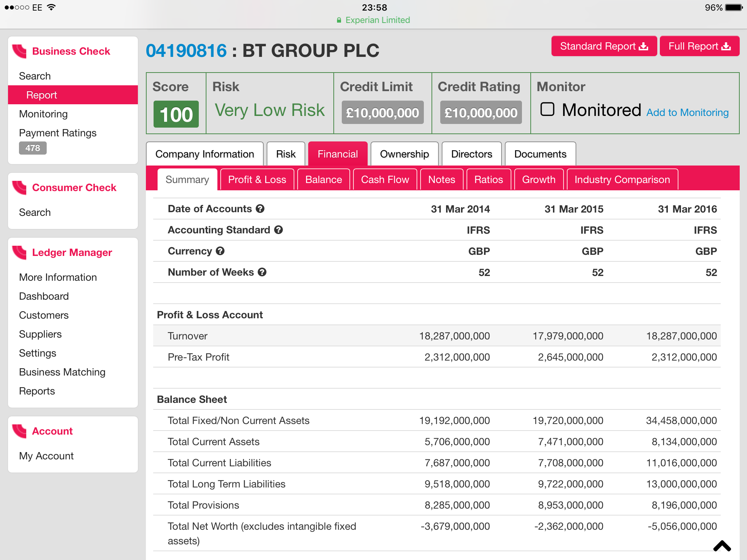
Task: Open Business Matching under Ledger Manager
Action: pyautogui.click(x=62, y=372)
